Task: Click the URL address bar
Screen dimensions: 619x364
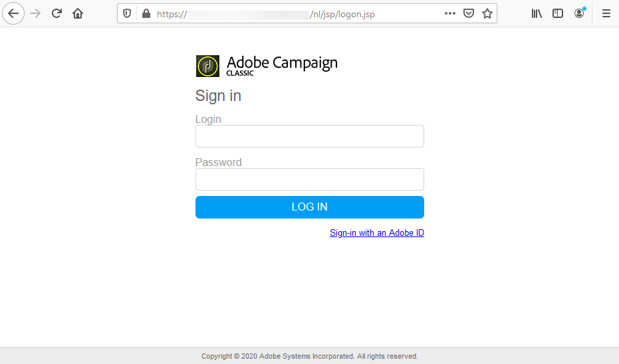Action: coord(307,14)
